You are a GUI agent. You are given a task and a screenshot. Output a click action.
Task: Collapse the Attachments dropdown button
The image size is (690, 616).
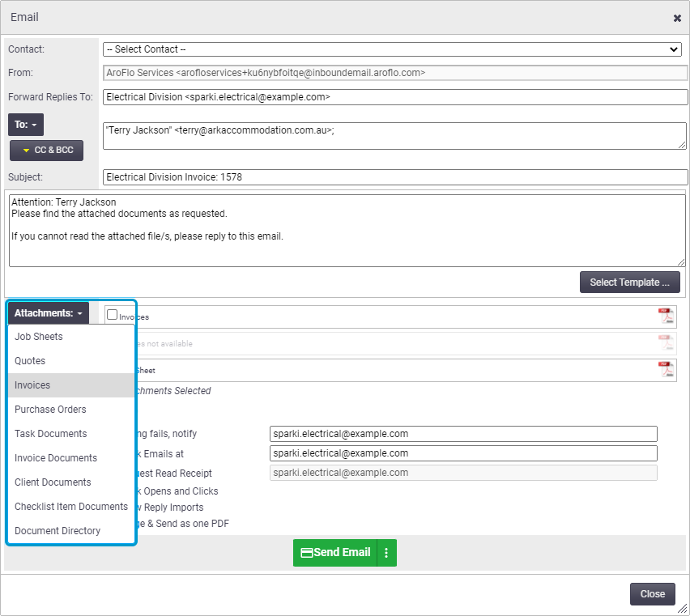pos(48,313)
